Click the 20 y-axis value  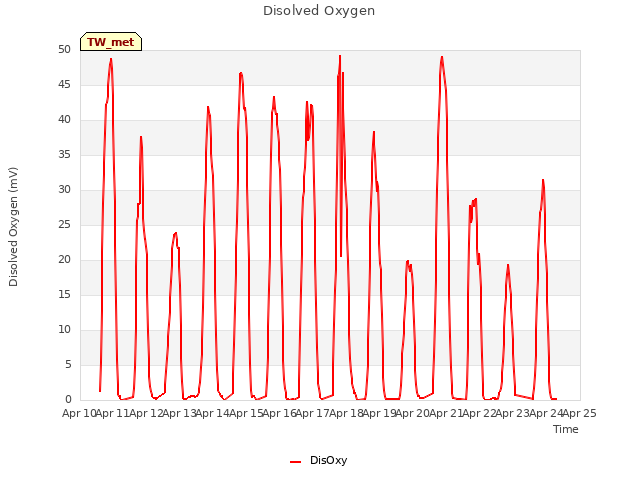point(64,260)
